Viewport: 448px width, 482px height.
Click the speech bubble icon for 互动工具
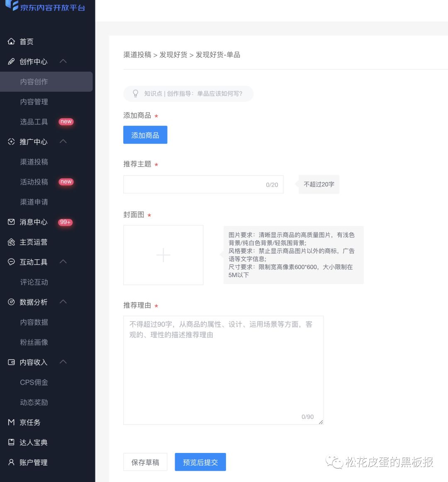tap(11, 262)
